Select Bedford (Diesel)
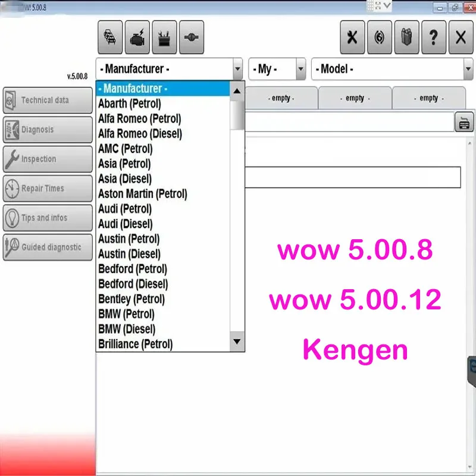 163,284
